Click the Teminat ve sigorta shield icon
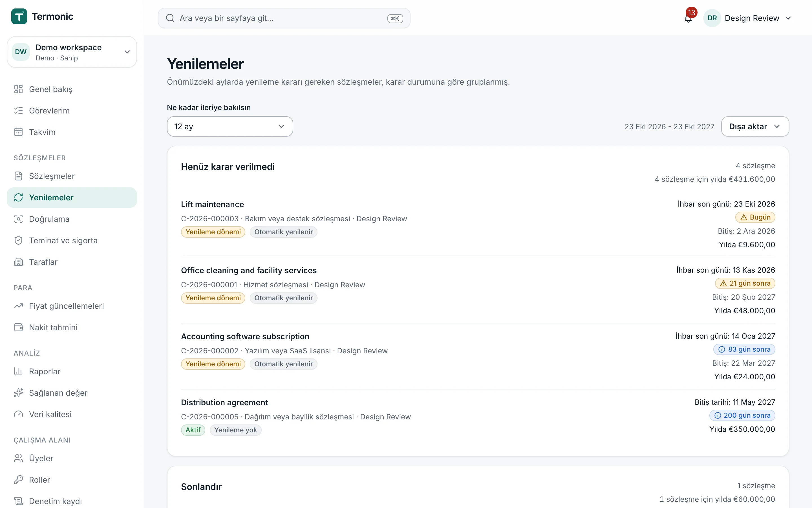 click(18, 240)
